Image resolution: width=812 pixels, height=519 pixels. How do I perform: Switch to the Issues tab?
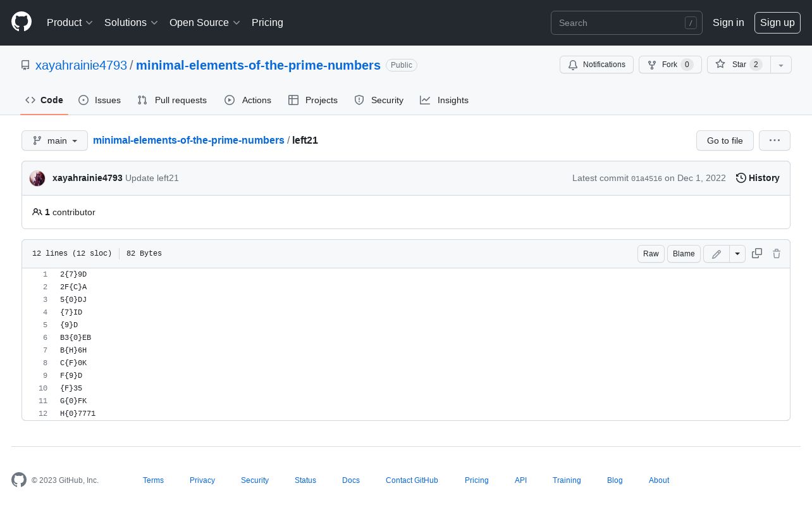(x=99, y=100)
